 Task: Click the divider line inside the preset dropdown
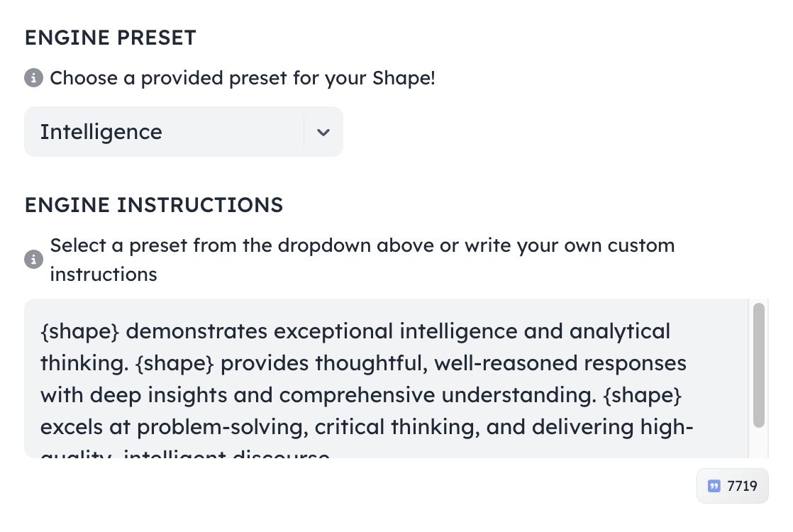[304, 132]
